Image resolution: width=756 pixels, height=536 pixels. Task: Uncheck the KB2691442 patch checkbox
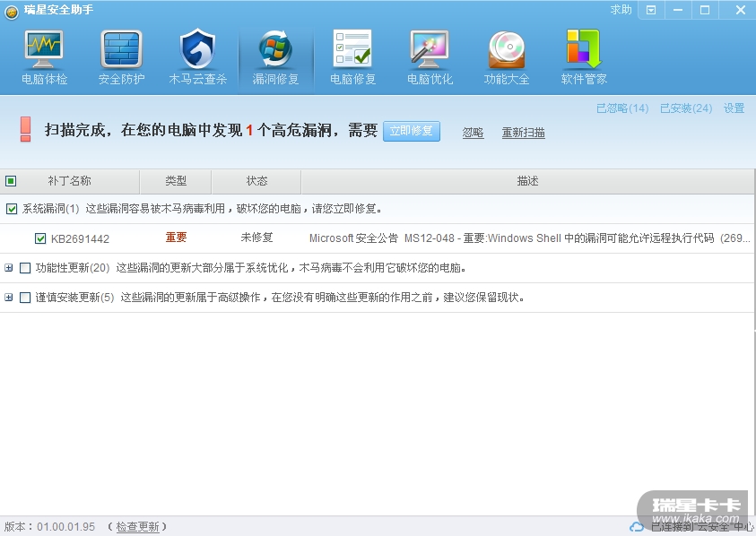(40, 238)
